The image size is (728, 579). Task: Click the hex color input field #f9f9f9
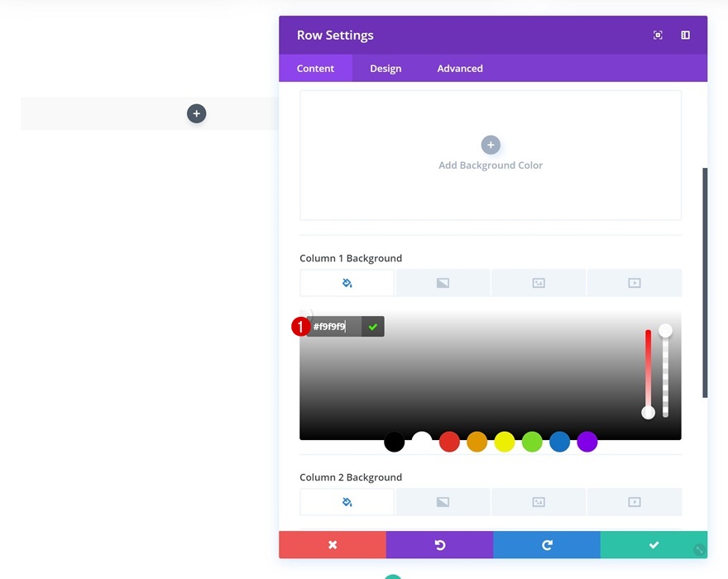[x=334, y=327]
